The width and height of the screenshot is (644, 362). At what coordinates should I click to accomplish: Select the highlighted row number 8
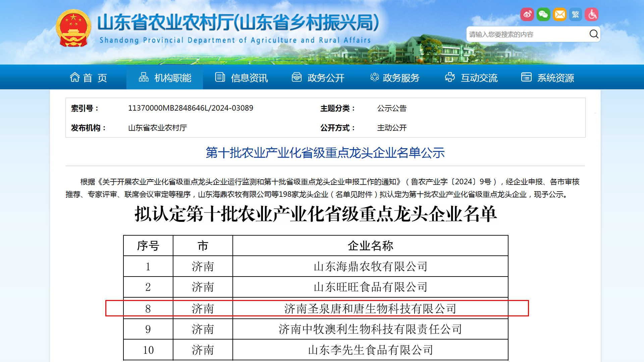tap(148, 309)
